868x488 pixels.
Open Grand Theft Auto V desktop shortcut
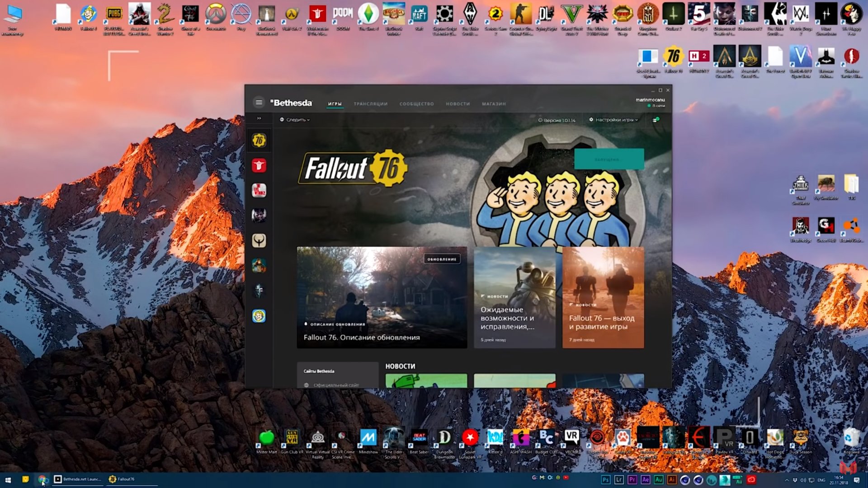point(571,19)
